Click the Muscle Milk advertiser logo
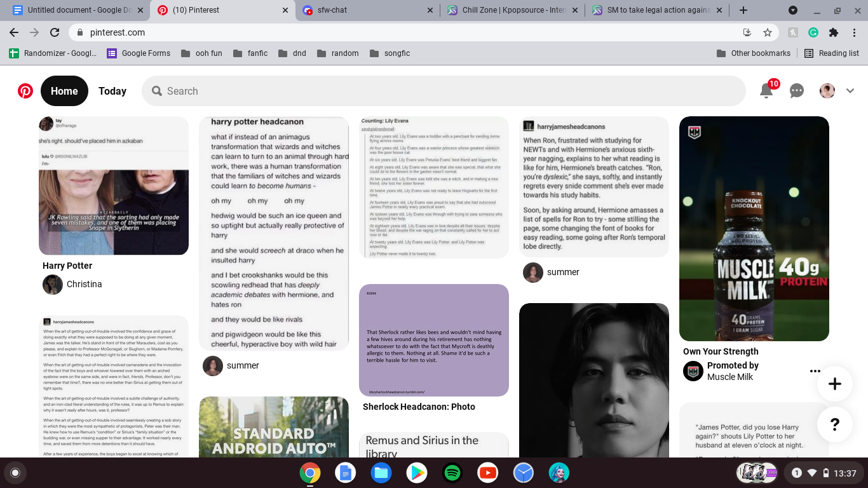Image resolution: width=868 pixels, height=488 pixels. coord(693,371)
